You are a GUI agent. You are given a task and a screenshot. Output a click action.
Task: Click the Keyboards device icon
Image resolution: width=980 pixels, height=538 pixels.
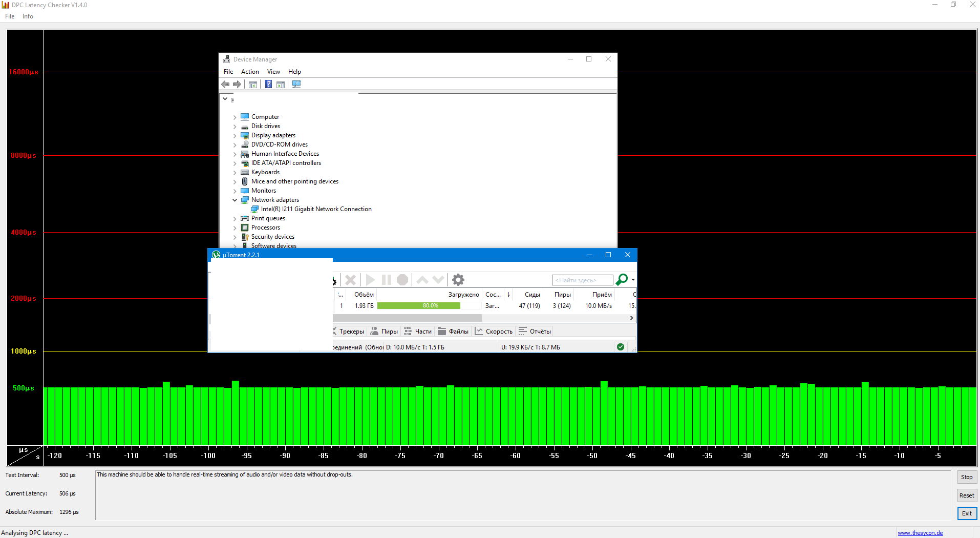[x=245, y=172]
